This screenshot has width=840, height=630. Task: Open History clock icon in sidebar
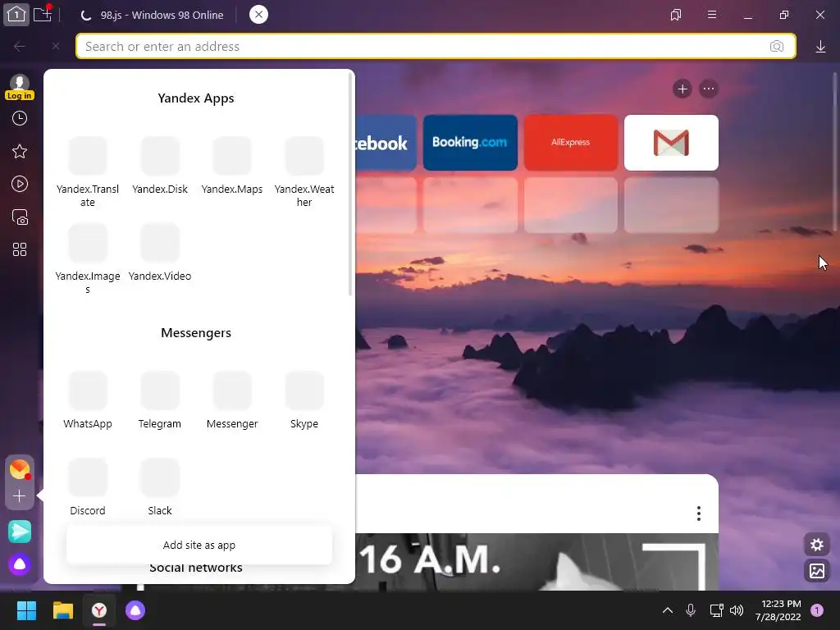[x=20, y=118]
